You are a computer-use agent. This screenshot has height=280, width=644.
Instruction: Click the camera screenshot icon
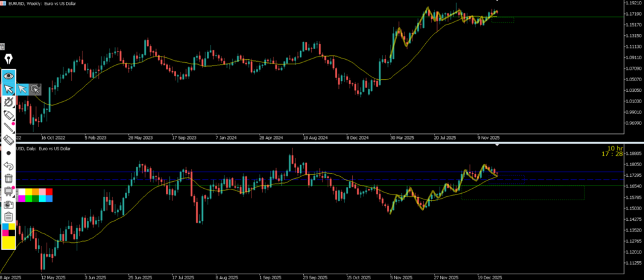coord(8,204)
